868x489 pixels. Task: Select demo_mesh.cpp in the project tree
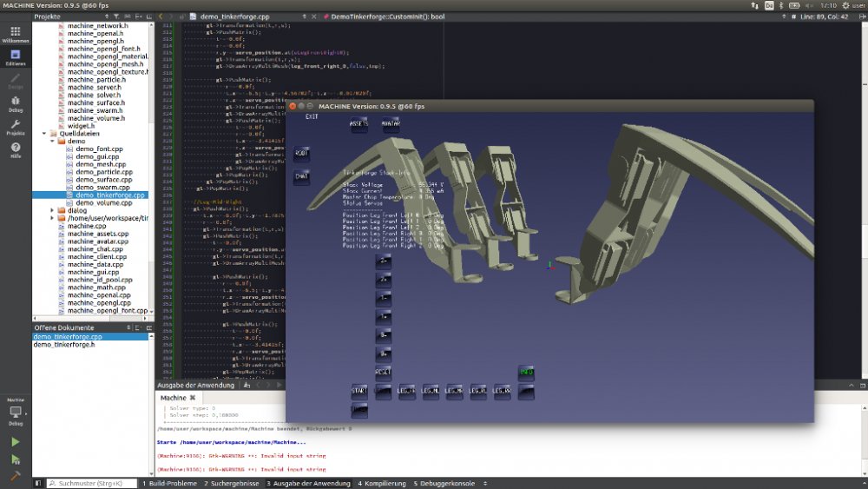pyautogui.click(x=101, y=164)
